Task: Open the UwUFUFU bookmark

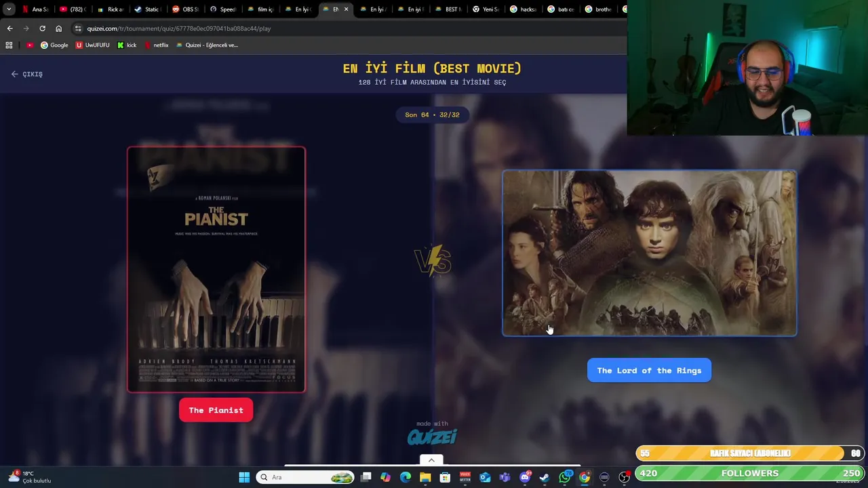Action: coord(92,45)
